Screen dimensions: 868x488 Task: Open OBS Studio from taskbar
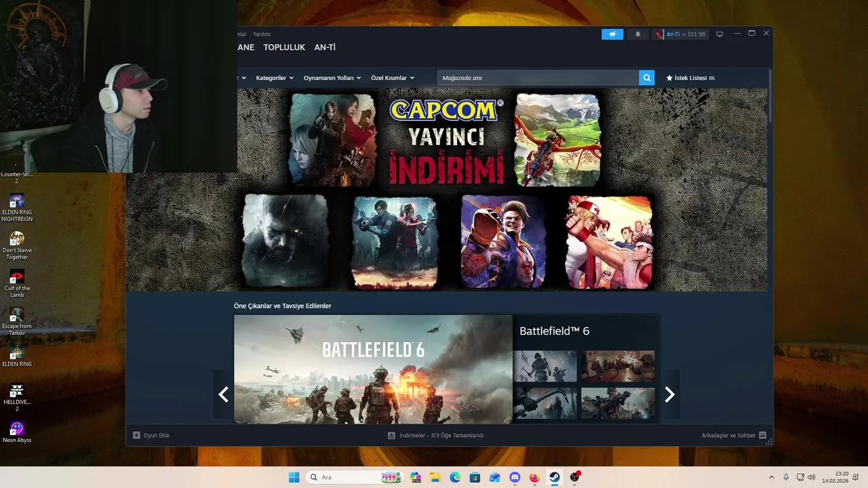click(574, 477)
